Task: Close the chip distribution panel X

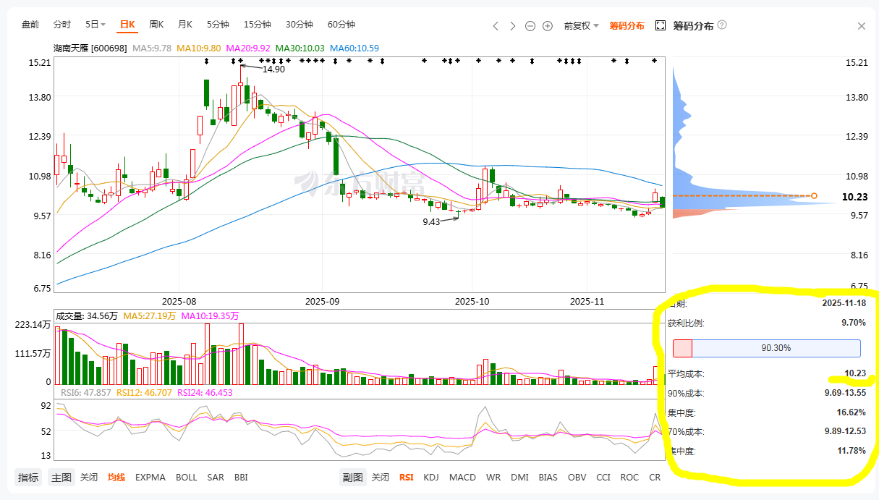Action: (x=862, y=26)
